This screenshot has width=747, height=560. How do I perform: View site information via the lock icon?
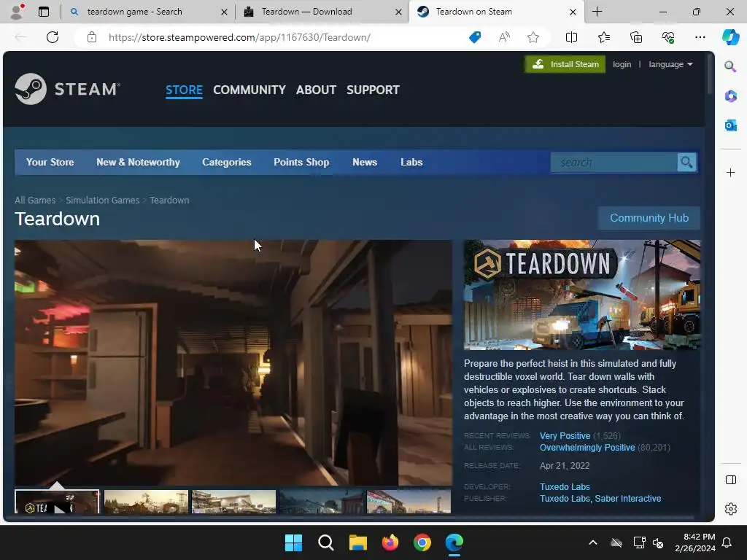pos(92,37)
